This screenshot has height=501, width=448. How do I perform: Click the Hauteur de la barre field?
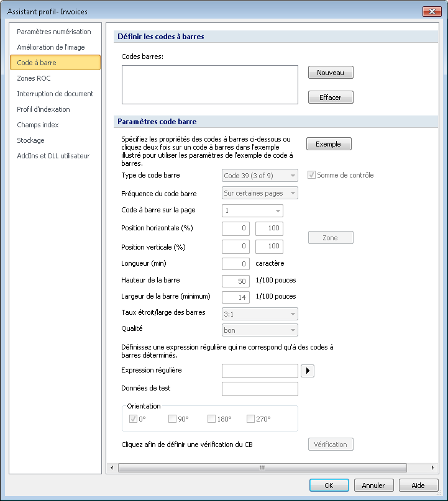pyautogui.click(x=235, y=281)
